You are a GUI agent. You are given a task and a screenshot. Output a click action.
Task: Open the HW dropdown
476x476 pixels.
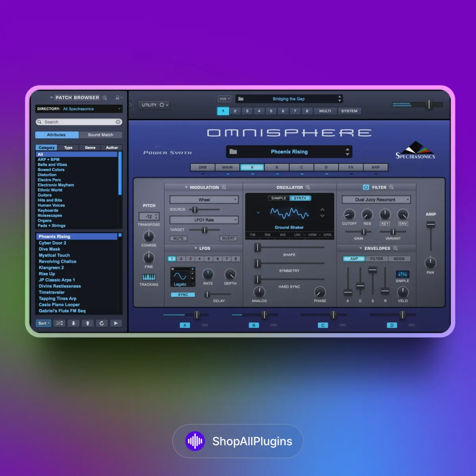tap(225, 99)
